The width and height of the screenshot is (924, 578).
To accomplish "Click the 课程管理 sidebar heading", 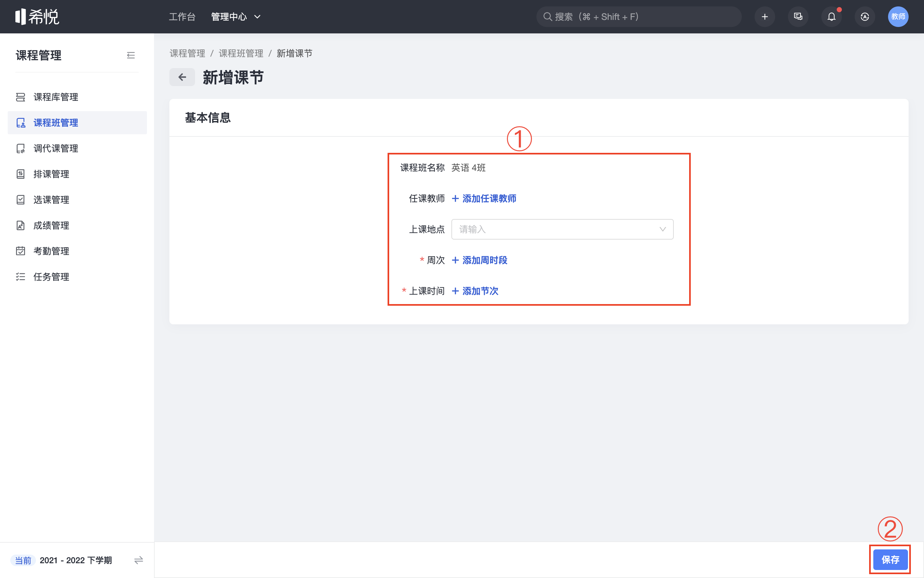I will [38, 56].
